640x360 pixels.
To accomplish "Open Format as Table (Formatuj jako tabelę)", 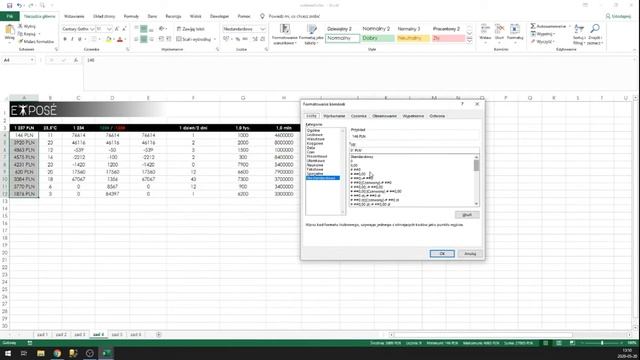I will (311, 34).
